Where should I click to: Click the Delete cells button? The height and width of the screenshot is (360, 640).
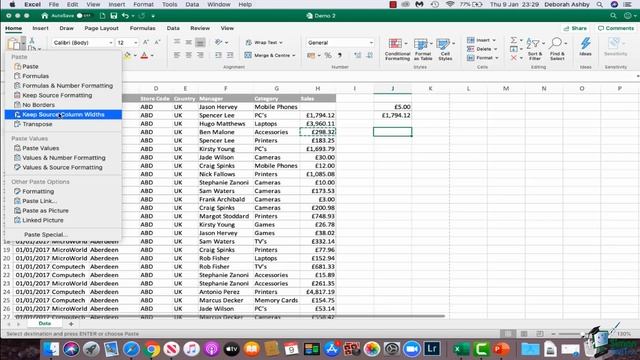click(482, 49)
